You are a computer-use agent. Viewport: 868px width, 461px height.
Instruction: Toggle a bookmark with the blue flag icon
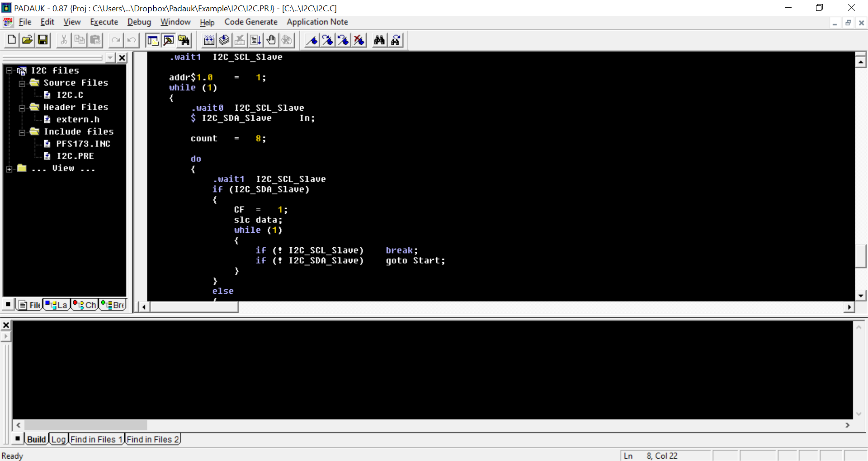(312, 40)
